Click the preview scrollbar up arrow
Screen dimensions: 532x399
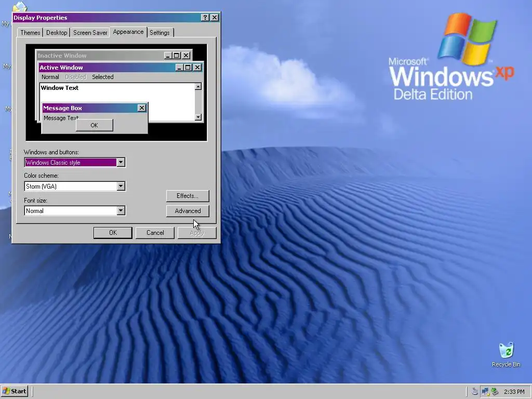[x=198, y=87]
